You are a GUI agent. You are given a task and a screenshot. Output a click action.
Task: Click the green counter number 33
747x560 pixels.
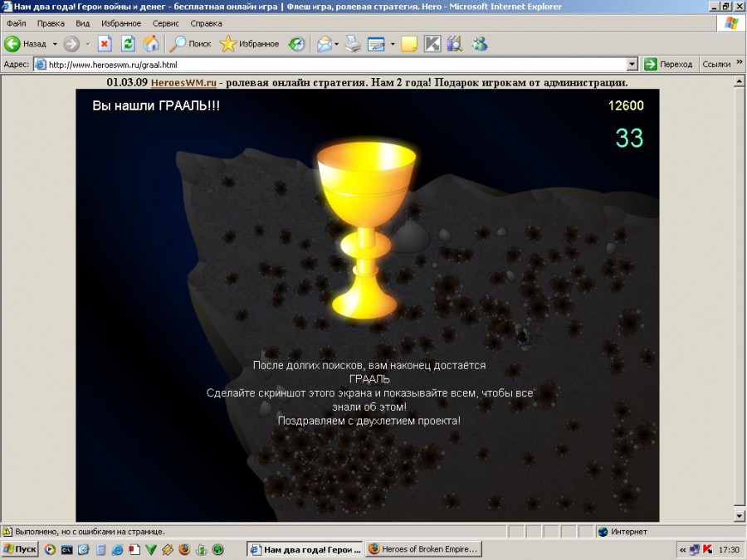pyautogui.click(x=629, y=138)
